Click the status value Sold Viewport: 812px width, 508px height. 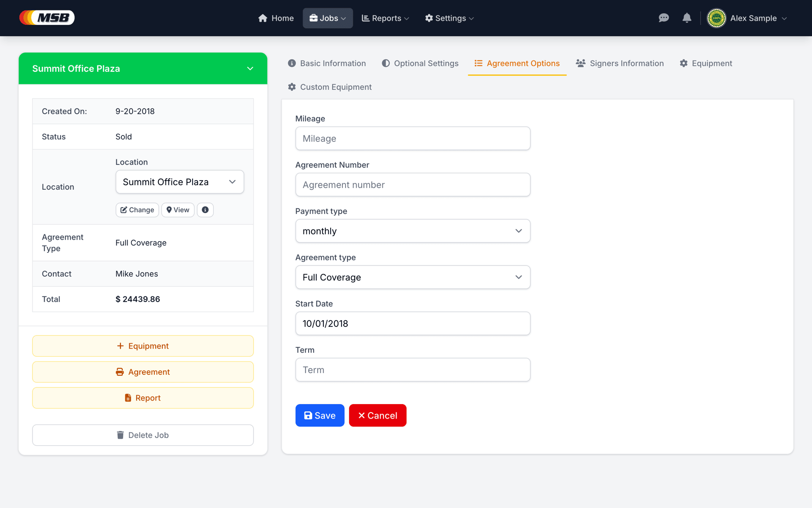(124, 137)
